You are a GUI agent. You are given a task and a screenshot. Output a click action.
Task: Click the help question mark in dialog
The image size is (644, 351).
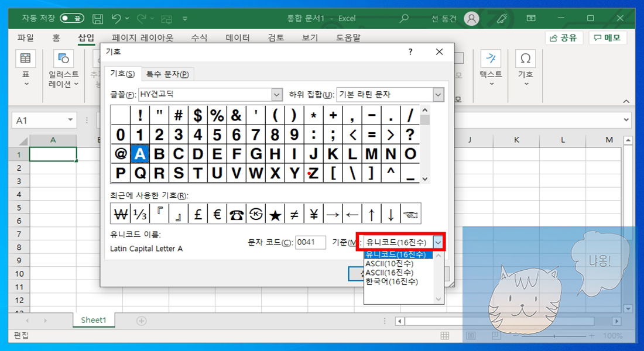tap(410, 51)
